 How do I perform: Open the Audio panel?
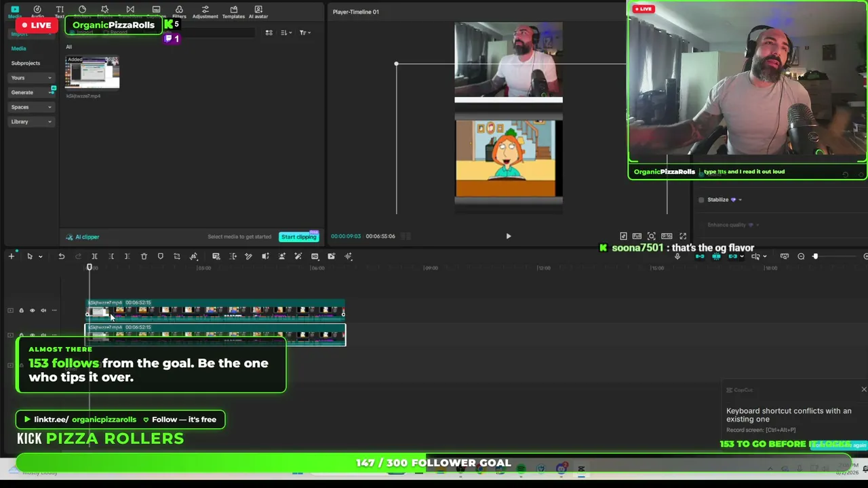(x=37, y=12)
